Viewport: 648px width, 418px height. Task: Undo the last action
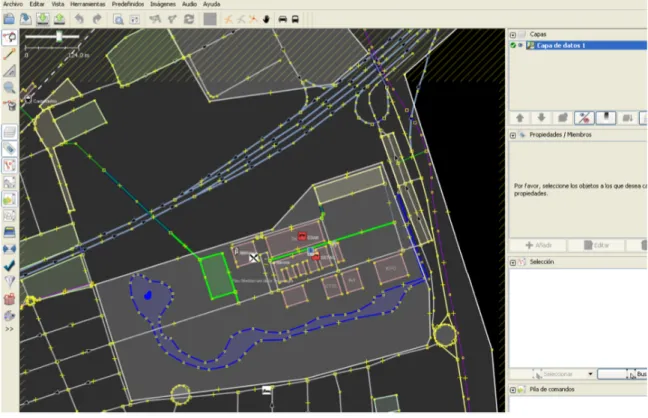tap(79, 19)
